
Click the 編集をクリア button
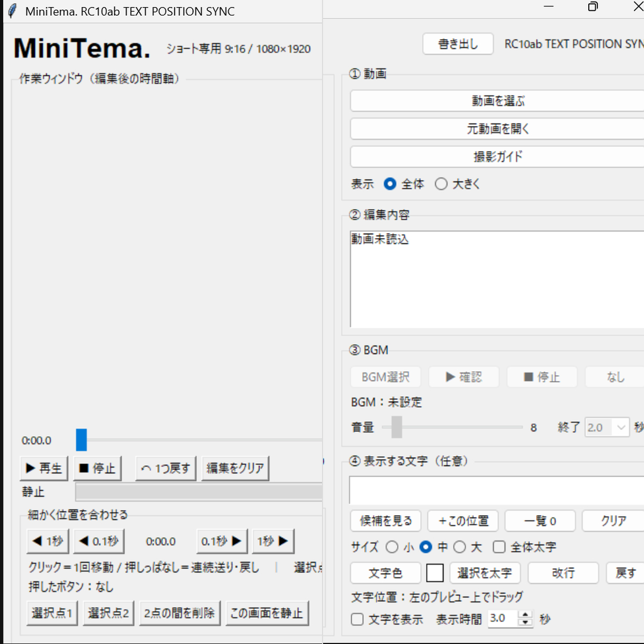click(235, 469)
